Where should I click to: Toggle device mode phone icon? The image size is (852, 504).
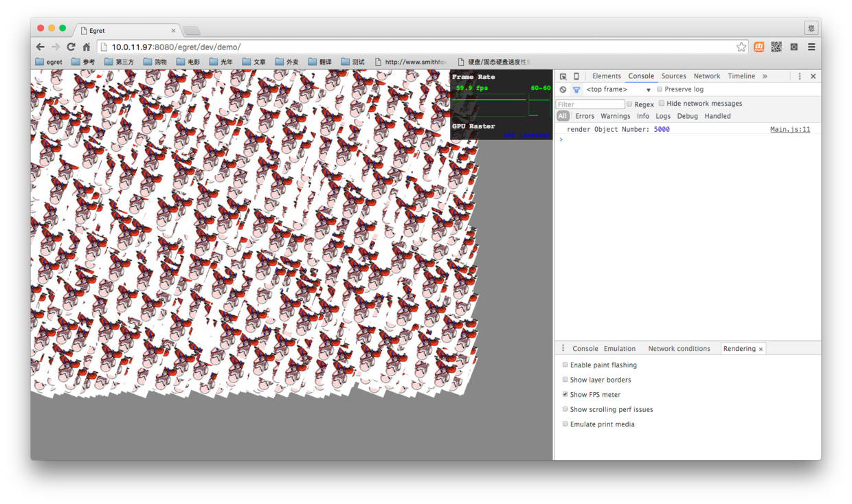coord(576,76)
